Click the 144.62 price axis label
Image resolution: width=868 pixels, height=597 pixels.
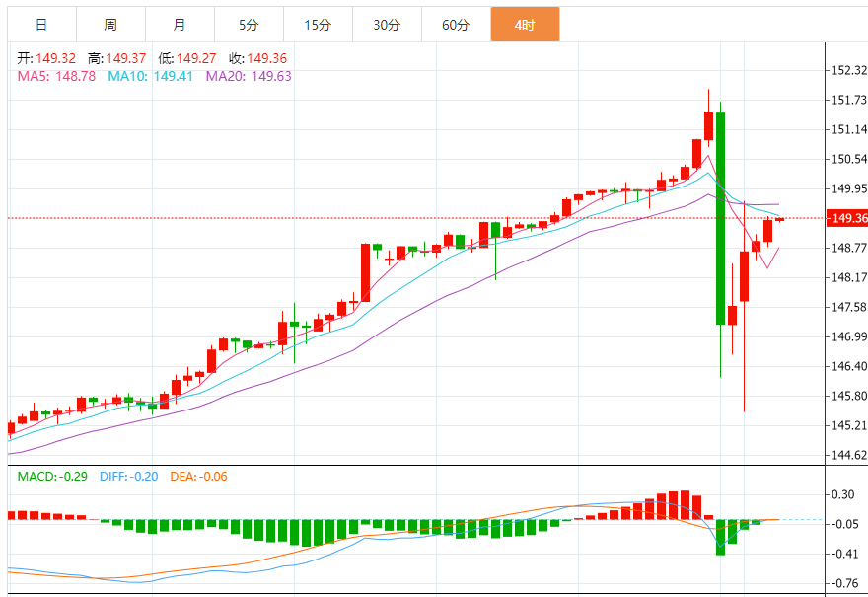(849, 455)
